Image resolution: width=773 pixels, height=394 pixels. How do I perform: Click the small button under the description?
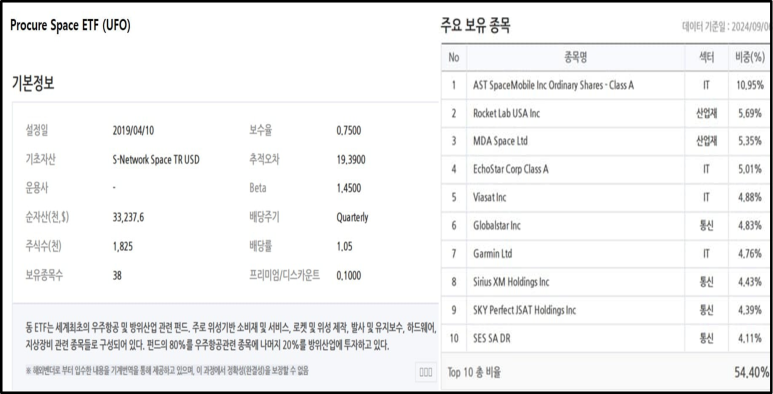425,372
